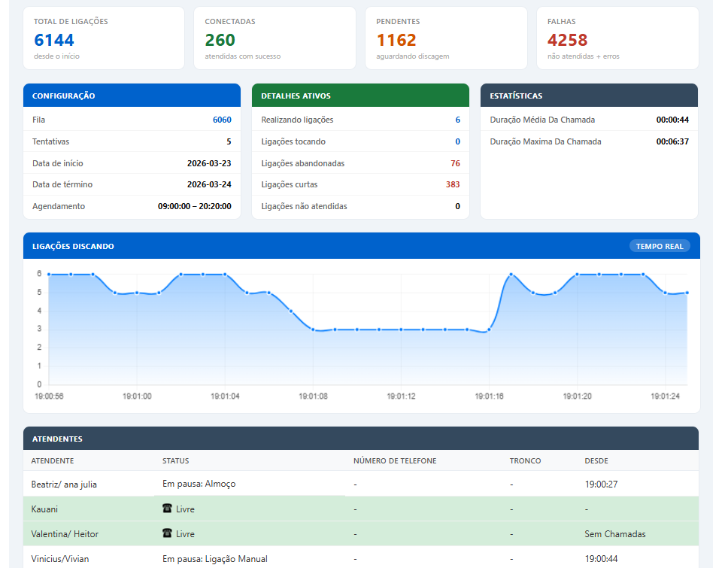Click the Fila value 6060 link

coord(222,120)
